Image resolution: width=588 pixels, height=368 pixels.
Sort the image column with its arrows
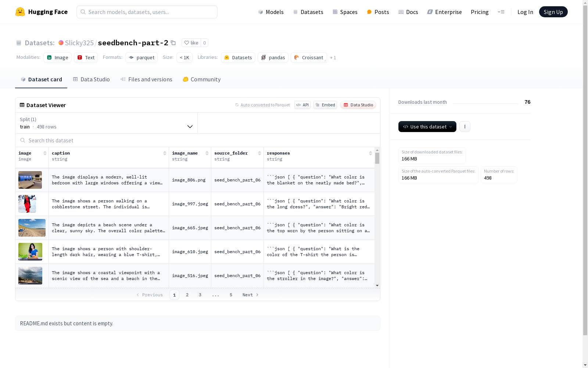(45, 153)
